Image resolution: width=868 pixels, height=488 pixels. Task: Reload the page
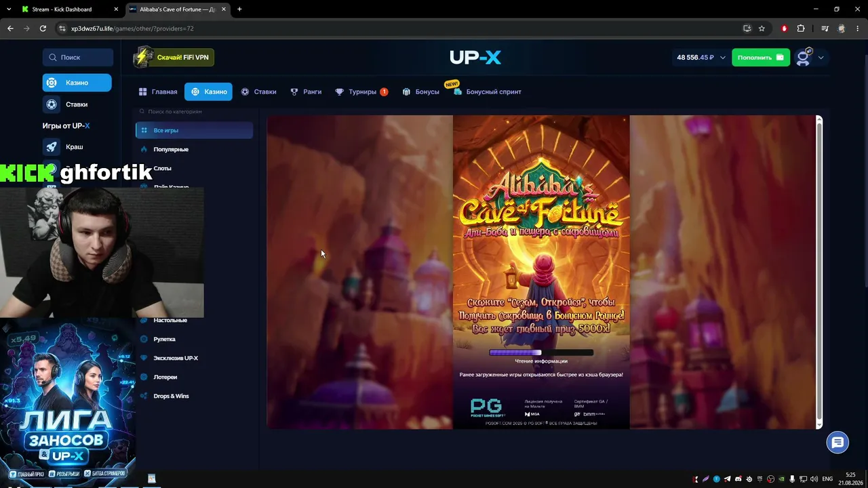pos(43,28)
